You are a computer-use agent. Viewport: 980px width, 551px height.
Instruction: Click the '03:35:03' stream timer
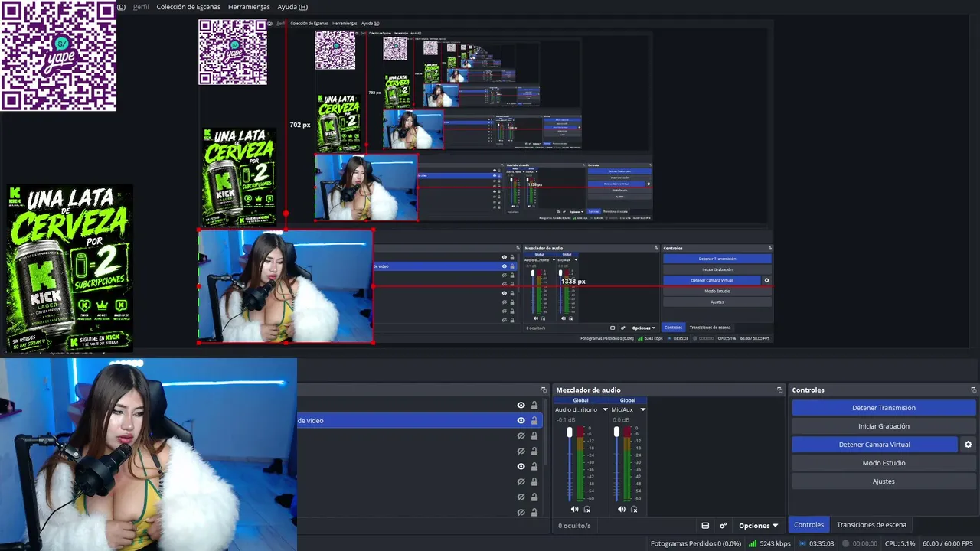822,543
